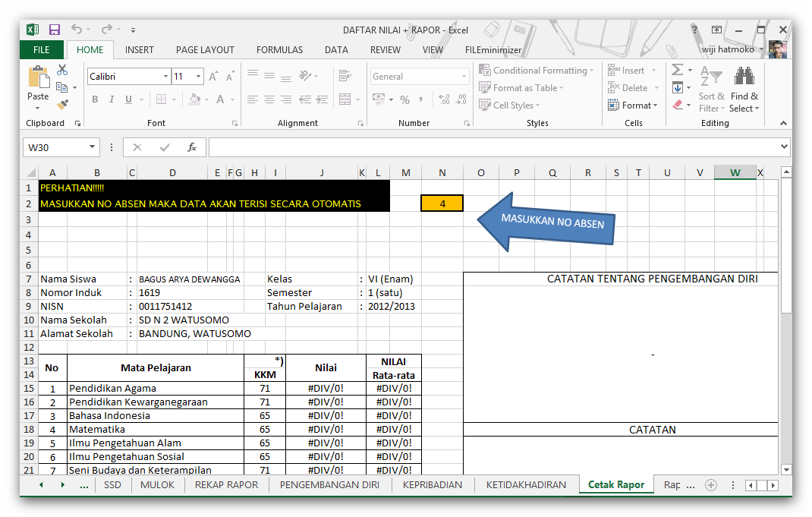
Task: Click the Accounting Number Format icon
Action: coord(379,99)
